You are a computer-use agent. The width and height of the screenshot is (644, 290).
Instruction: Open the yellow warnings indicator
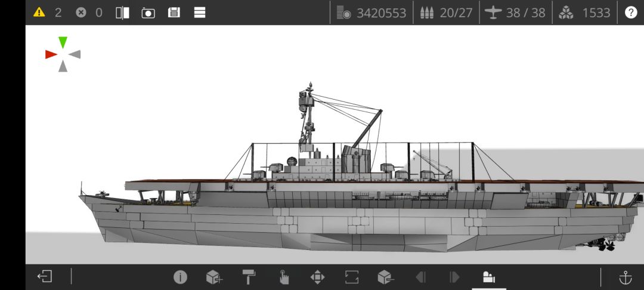coord(39,13)
